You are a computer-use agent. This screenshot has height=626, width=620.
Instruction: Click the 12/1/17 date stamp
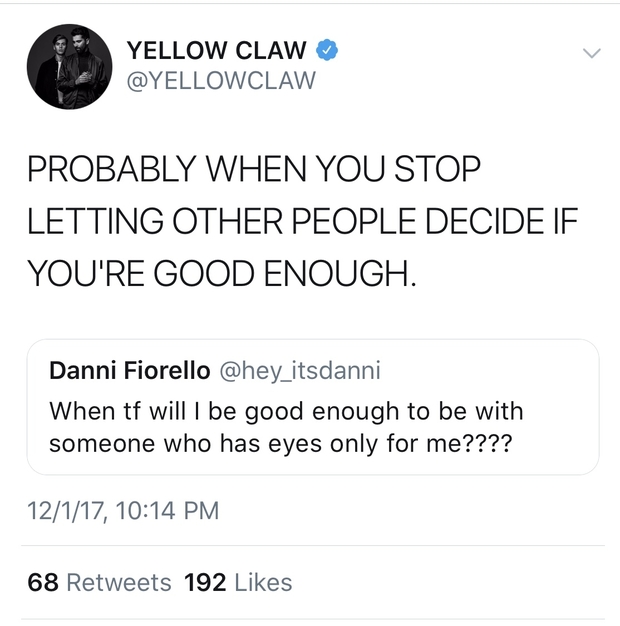[x=64, y=511]
